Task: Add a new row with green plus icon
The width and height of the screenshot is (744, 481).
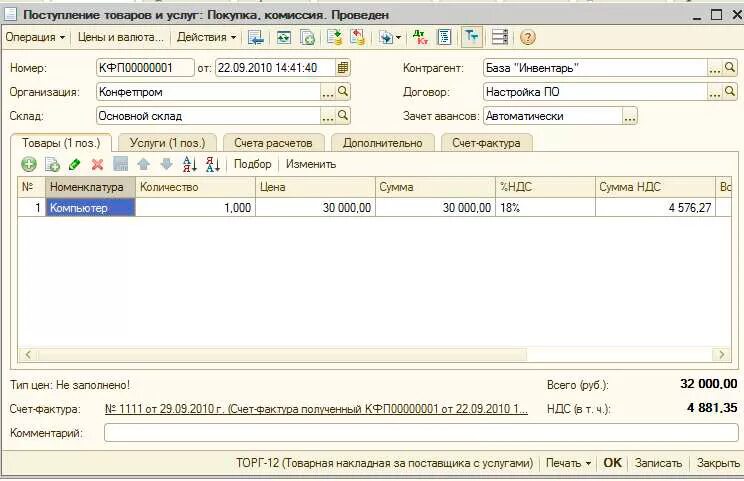Action: [28, 164]
